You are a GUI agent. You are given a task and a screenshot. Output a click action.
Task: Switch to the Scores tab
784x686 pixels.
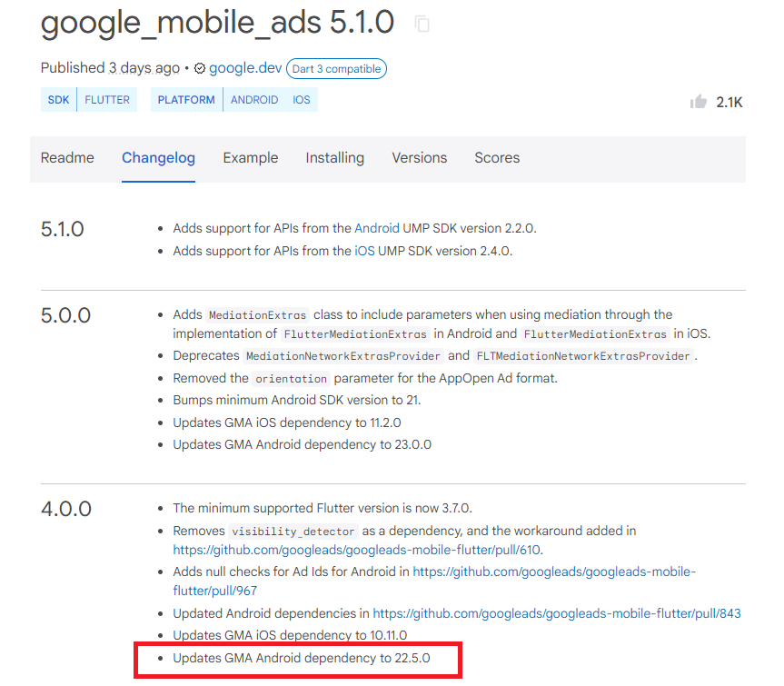[497, 157]
